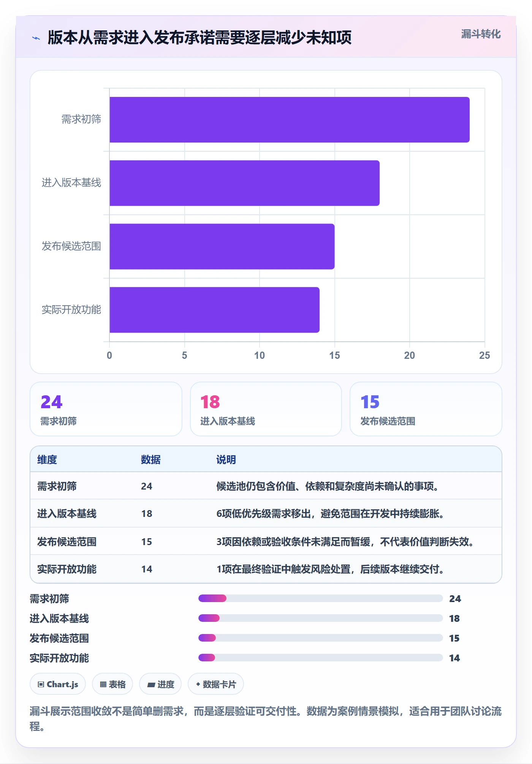Click the 数据 column header
Viewport: 532px width, 764px height.
tap(151, 460)
